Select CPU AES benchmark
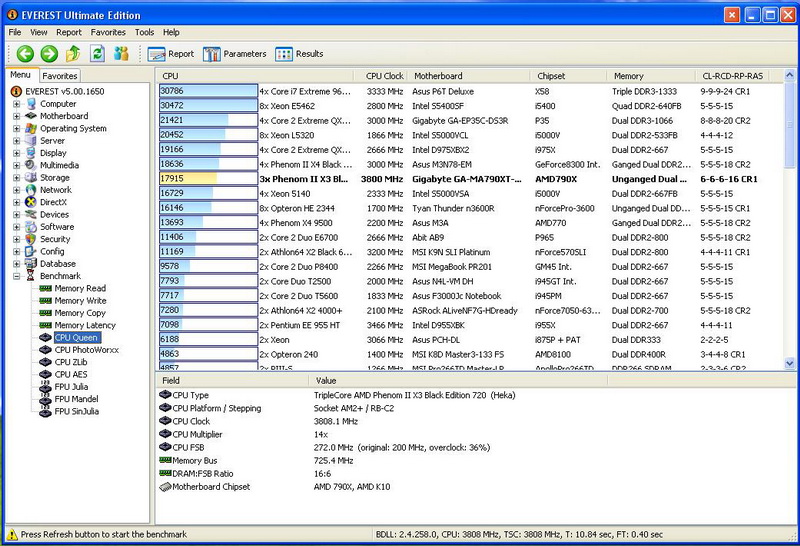 pos(70,374)
